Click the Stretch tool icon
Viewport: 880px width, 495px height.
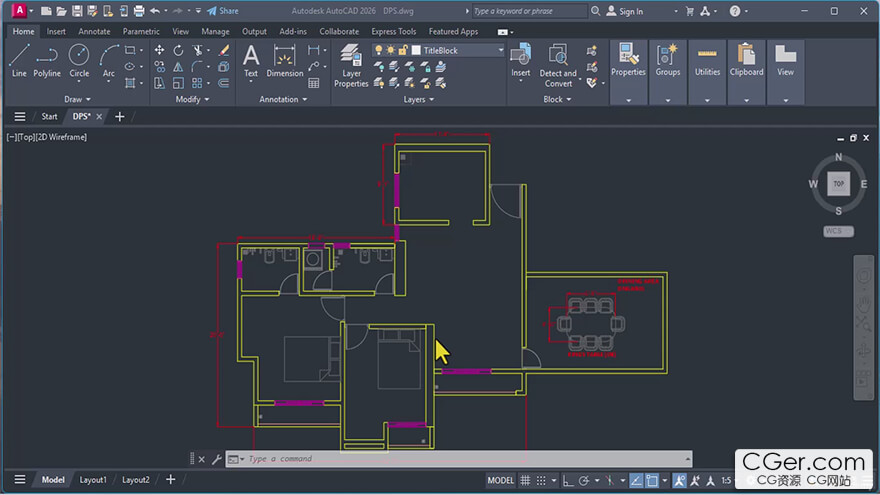(159, 83)
